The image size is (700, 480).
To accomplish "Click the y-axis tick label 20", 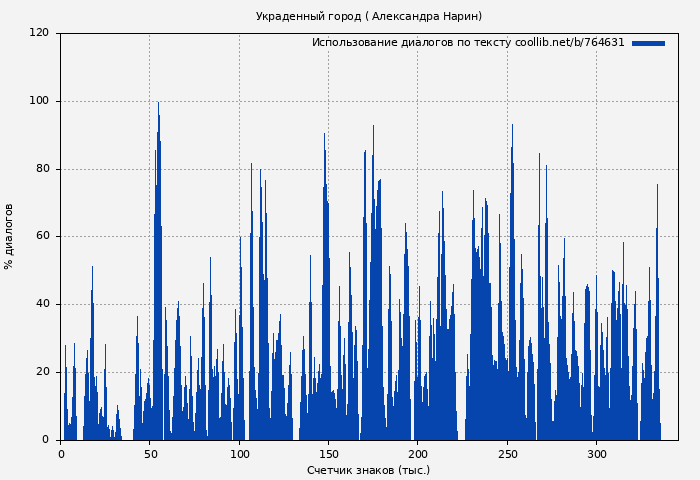I will click(42, 372).
